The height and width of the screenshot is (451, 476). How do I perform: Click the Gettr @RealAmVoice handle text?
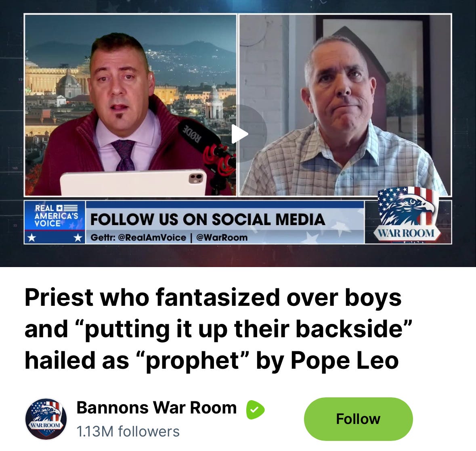(138, 238)
